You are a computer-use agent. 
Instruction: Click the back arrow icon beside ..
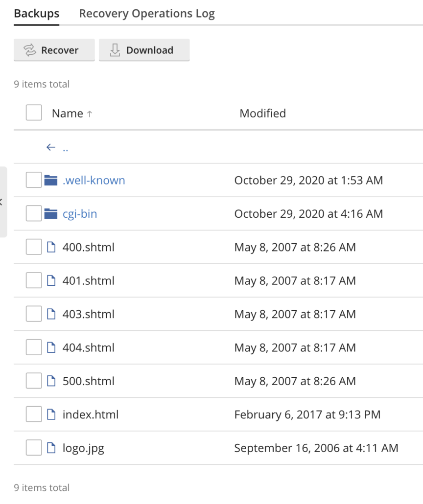(51, 147)
